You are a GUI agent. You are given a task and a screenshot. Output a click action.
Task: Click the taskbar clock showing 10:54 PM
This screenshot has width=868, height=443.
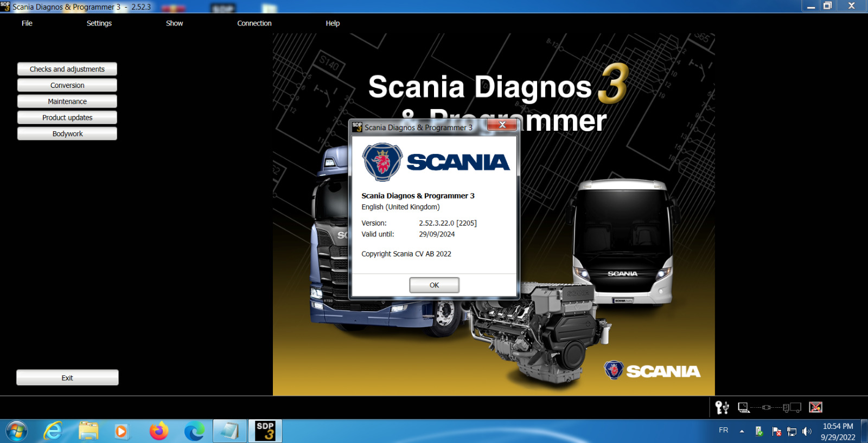coord(838,432)
